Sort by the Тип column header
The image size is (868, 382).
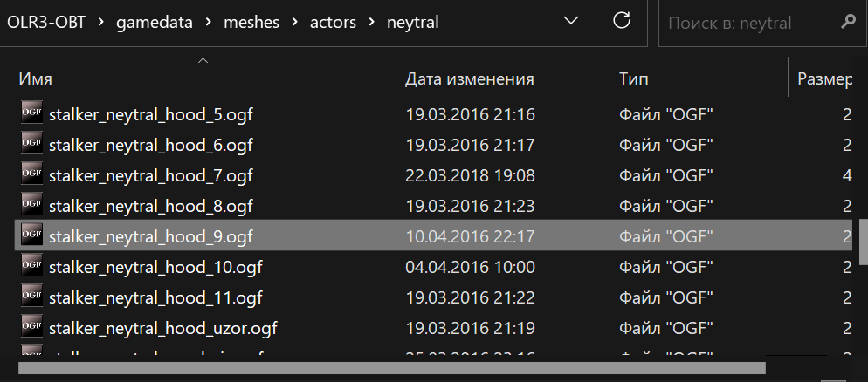point(634,79)
